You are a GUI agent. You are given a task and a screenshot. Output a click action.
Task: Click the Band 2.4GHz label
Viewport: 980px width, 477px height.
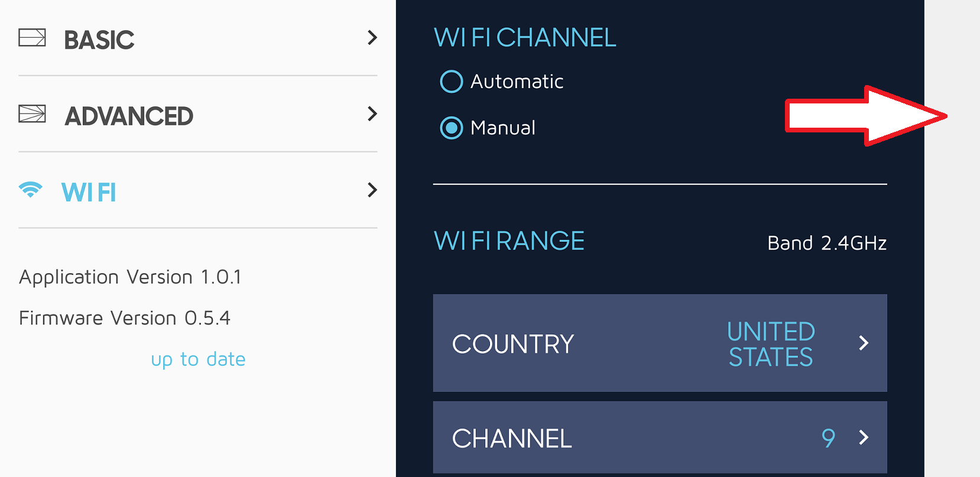tap(826, 243)
